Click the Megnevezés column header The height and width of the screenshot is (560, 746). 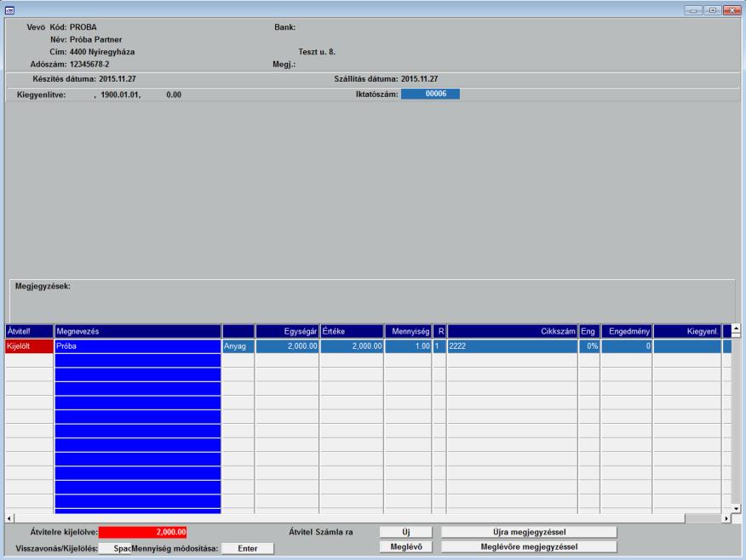(137, 331)
